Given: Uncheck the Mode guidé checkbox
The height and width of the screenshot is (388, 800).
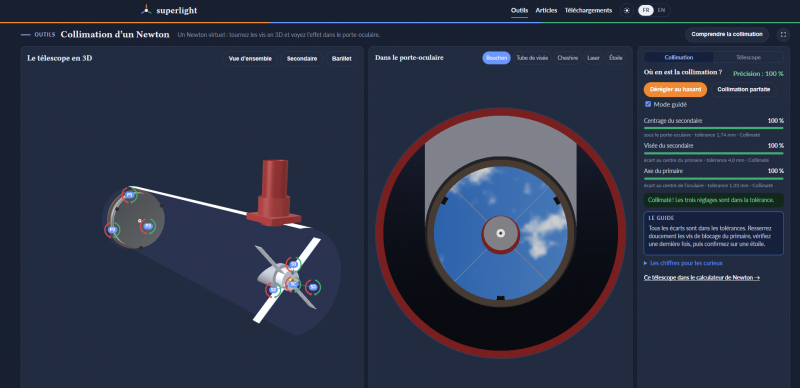Looking at the screenshot, I should point(648,104).
